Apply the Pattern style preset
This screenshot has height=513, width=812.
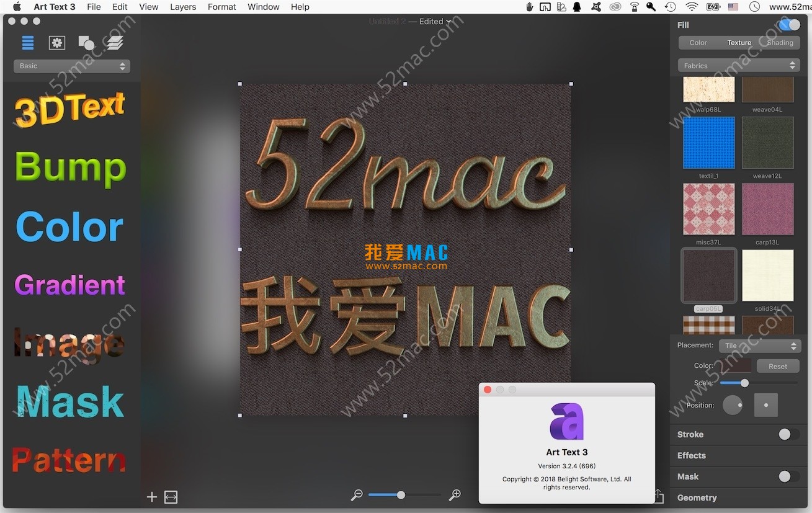69,460
